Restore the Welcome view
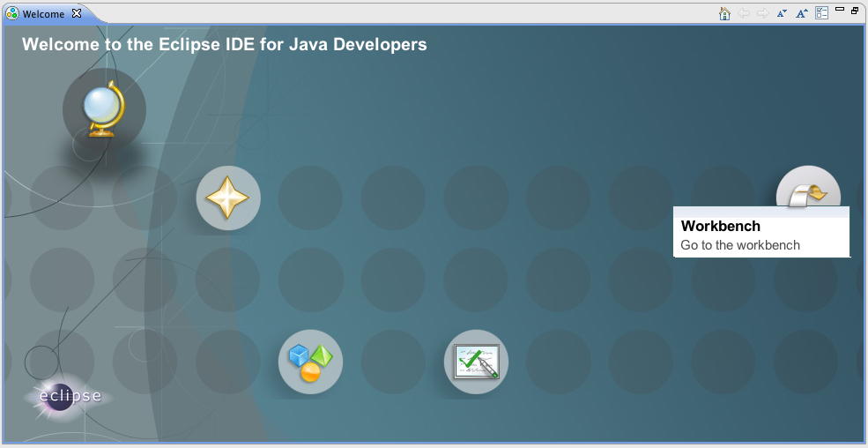Image resolution: width=868 pixels, height=448 pixels. (855, 11)
